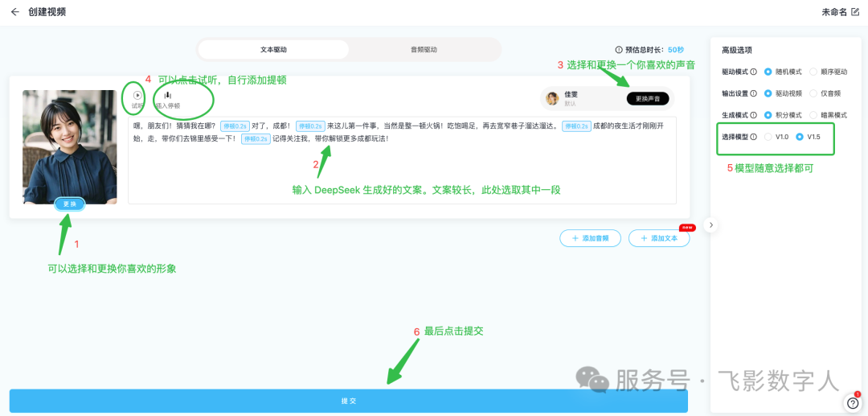The image size is (868, 416).
Task: Click the 插入停顿 insert pause icon
Action: click(x=168, y=95)
